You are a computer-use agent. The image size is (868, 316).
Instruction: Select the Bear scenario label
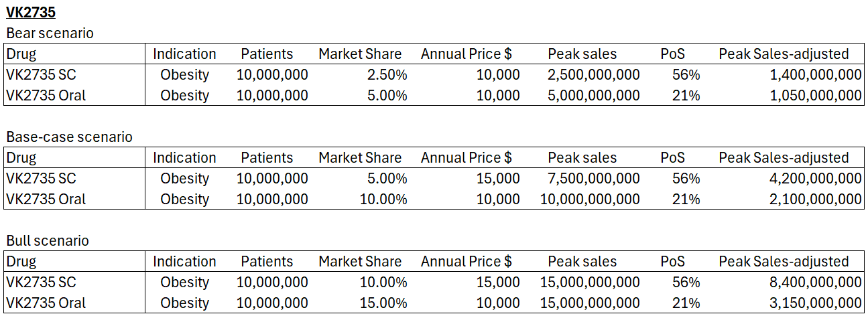coord(50,33)
